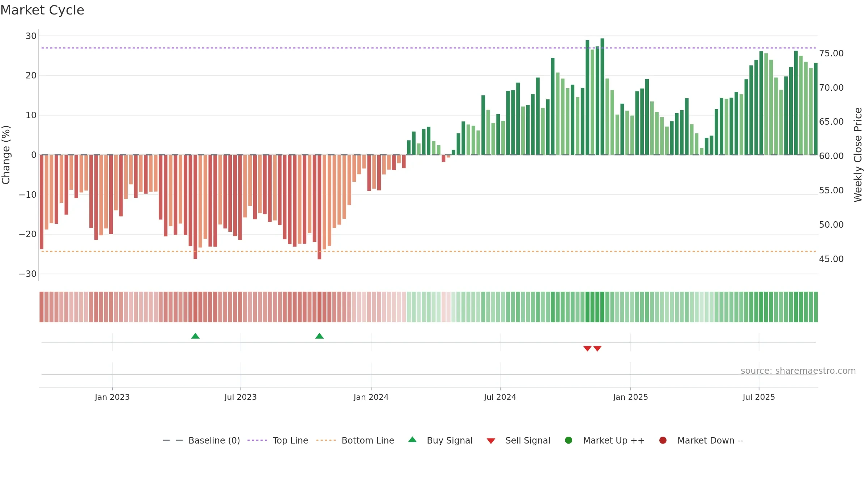
Task: Click the purple dotted Top Line legend sample
Action: pos(257,440)
